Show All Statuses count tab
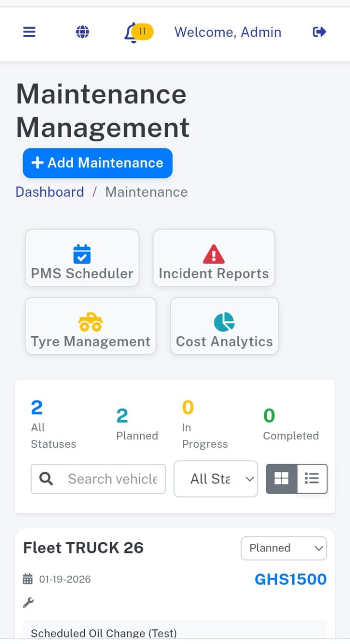The image size is (350, 644). (x=53, y=424)
